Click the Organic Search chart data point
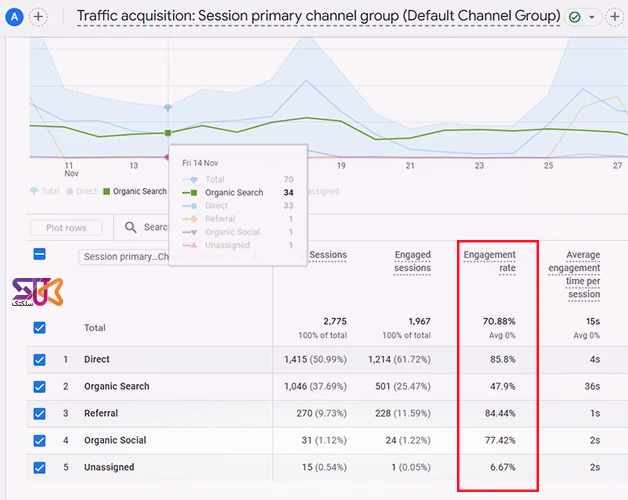The image size is (628, 500). click(168, 132)
